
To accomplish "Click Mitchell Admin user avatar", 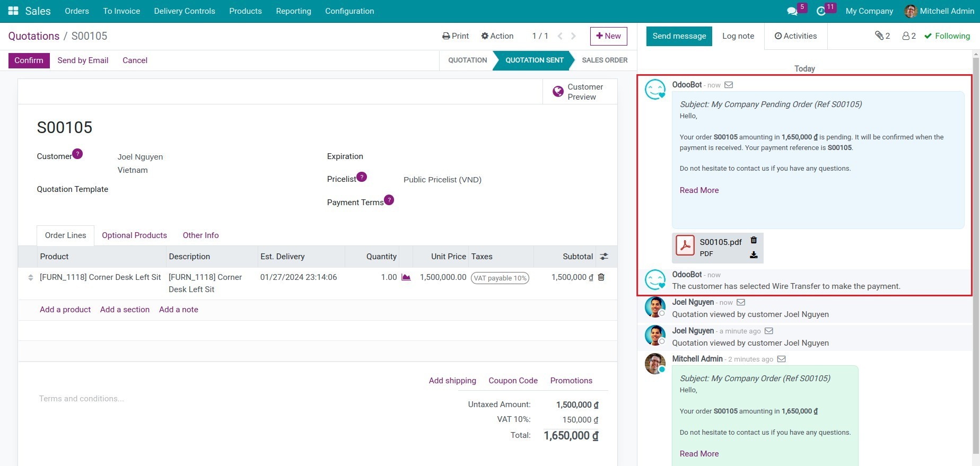I will tap(911, 11).
